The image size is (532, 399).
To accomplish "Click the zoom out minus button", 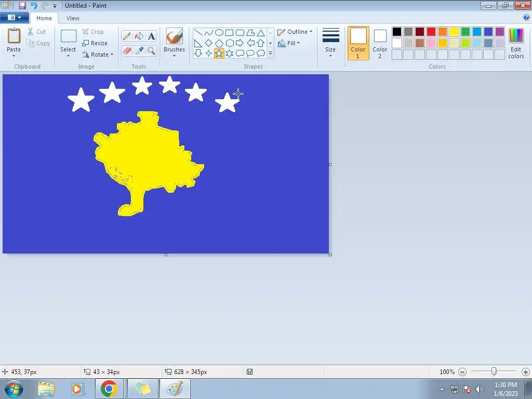I will (x=462, y=372).
